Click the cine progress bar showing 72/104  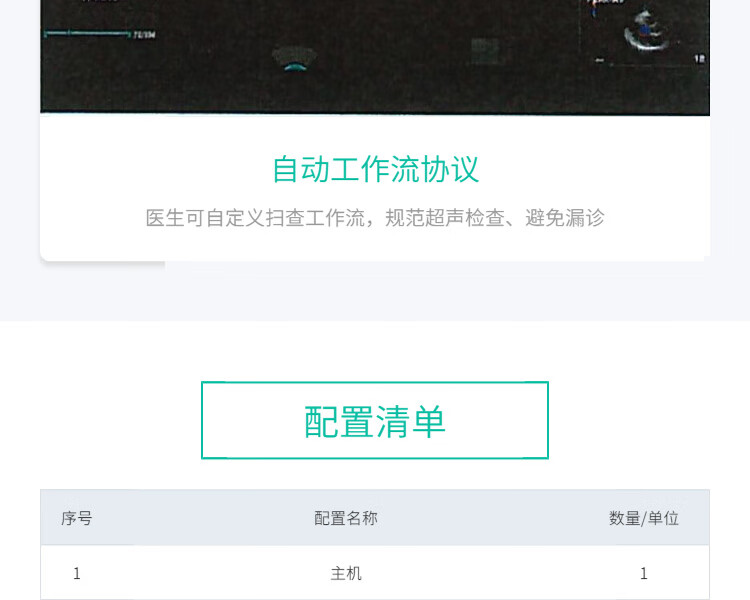tap(87, 34)
